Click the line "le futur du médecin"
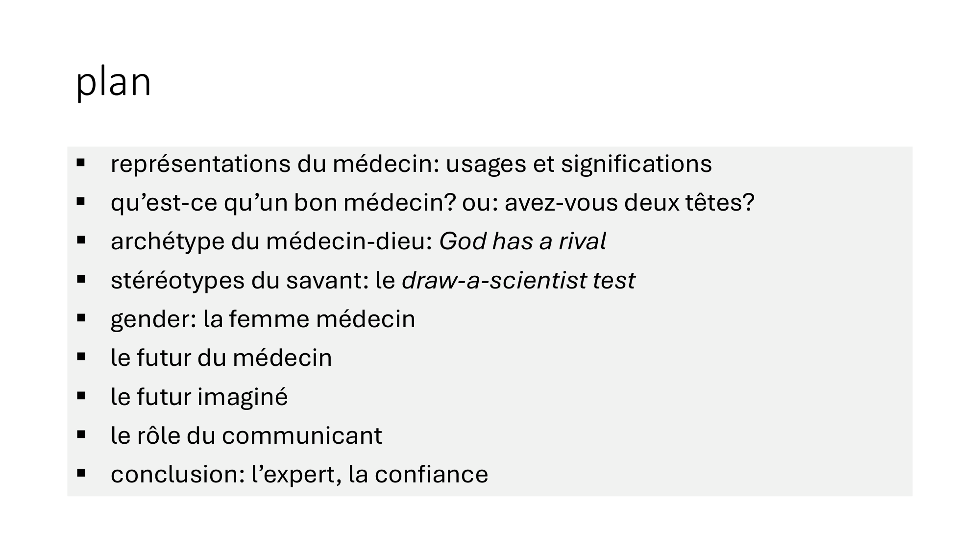The width and height of the screenshot is (980, 551). [221, 358]
